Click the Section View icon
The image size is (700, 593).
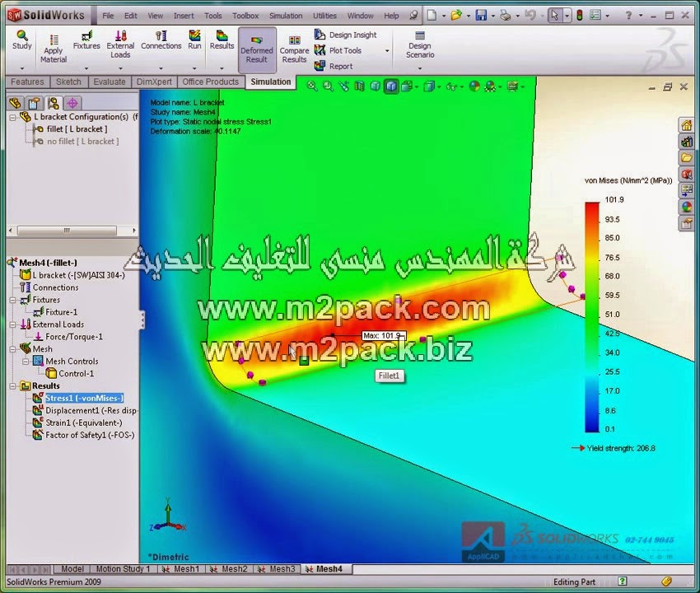(359, 86)
